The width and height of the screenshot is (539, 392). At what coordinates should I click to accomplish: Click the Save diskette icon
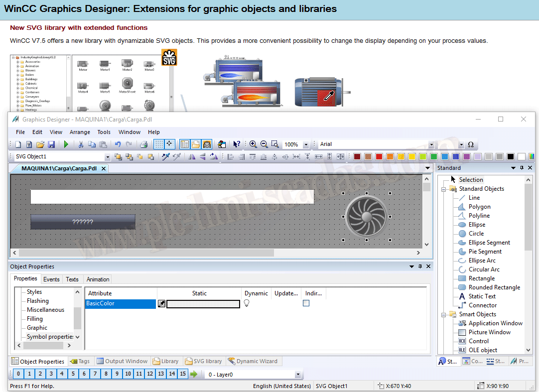[51, 144]
